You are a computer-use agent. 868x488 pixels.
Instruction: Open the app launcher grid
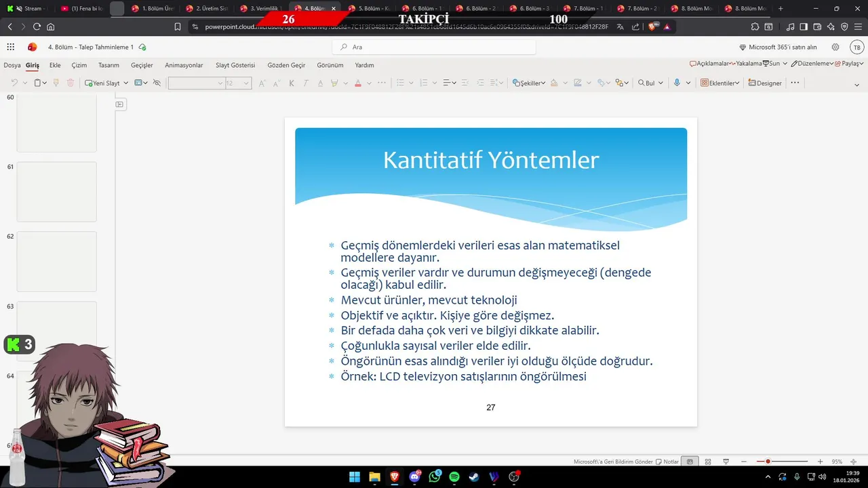pyautogui.click(x=10, y=47)
